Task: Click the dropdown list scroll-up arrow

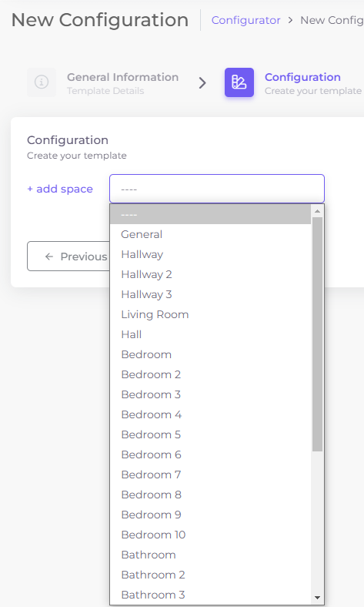Action: (x=317, y=211)
